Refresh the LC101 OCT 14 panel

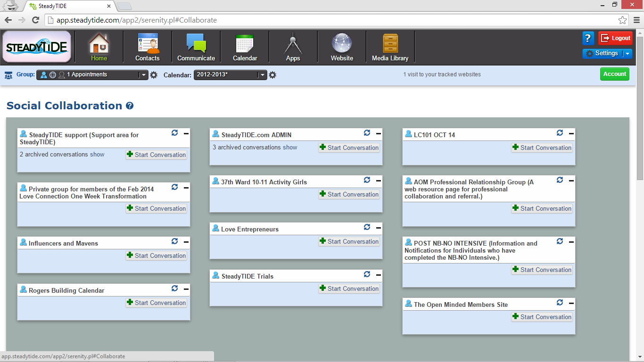tap(560, 133)
